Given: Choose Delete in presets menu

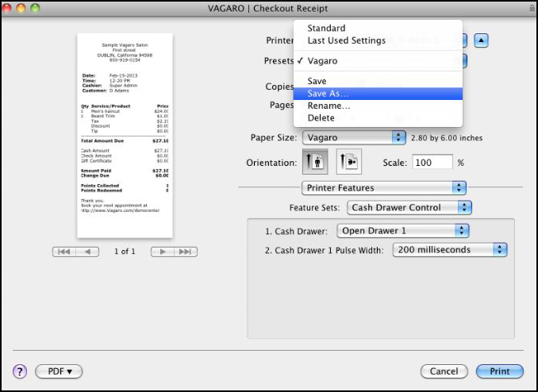Looking at the screenshot, I should pyautogui.click(x=379, y=117).
